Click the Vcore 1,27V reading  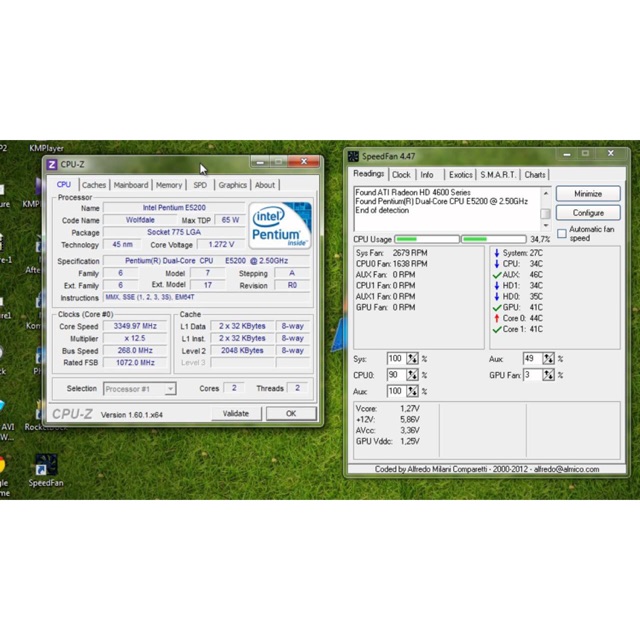pyautogui.click(x=388, y=409)
